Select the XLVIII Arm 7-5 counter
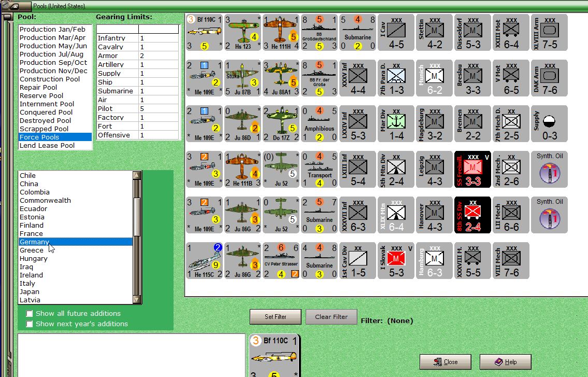 click(549, 33)
